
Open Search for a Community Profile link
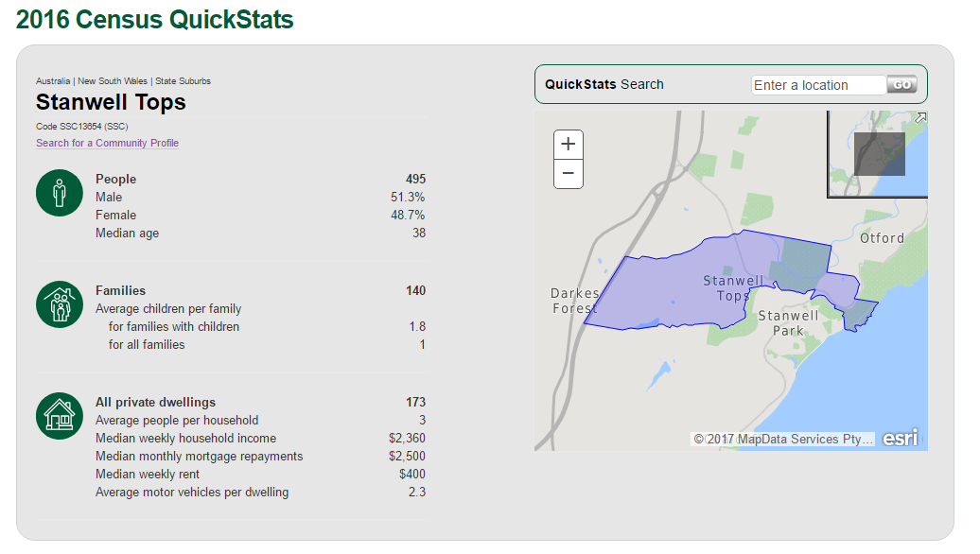(107, 144)
